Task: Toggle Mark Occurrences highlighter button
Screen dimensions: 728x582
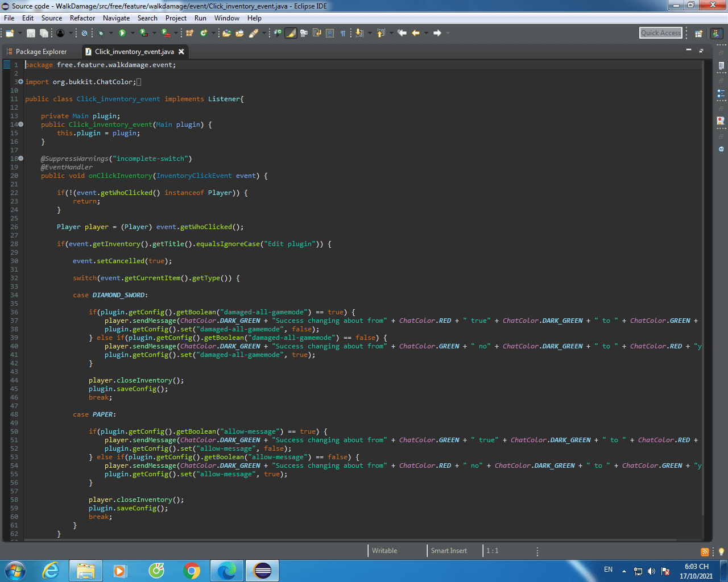Action: 291,33
